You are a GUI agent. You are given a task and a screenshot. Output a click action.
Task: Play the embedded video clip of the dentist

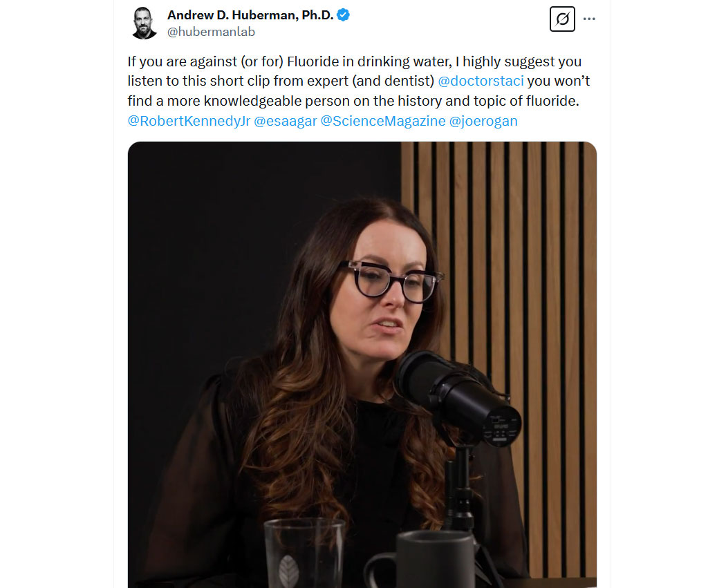362,365
